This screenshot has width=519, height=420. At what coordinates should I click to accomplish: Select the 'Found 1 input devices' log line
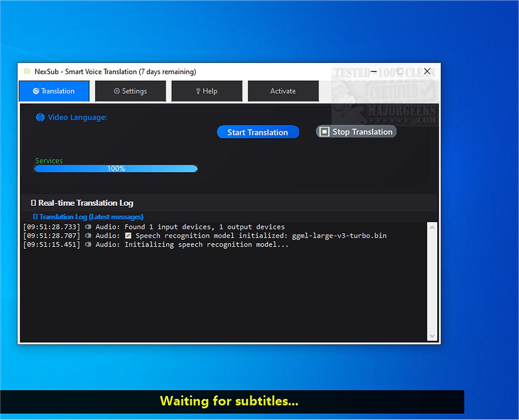coord(154,227)
